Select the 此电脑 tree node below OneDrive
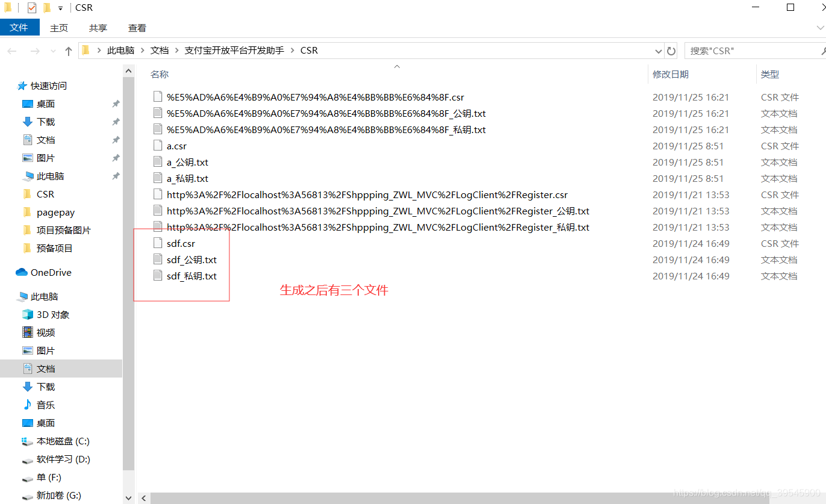 (44, 297)
